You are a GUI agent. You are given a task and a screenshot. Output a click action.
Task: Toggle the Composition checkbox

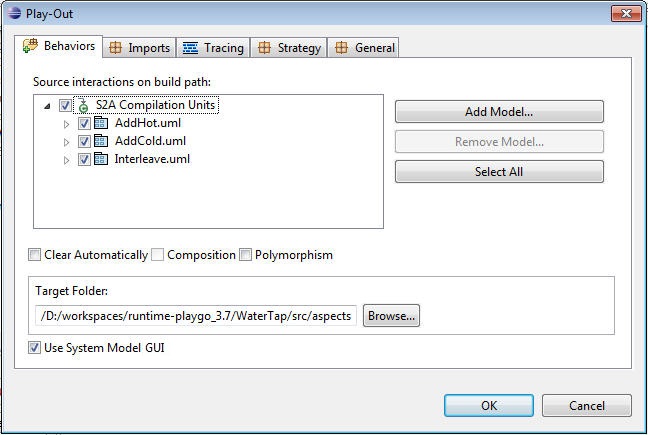point(157,254)
